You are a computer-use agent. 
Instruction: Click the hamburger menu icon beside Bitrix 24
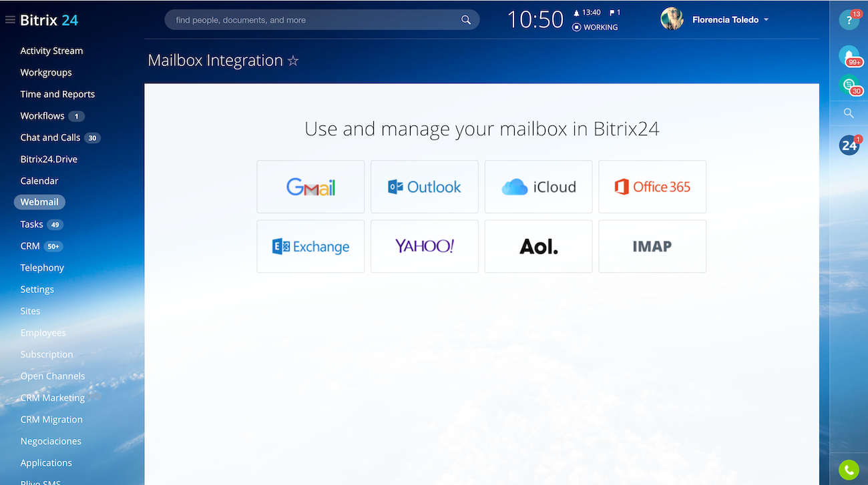(10, 20)
